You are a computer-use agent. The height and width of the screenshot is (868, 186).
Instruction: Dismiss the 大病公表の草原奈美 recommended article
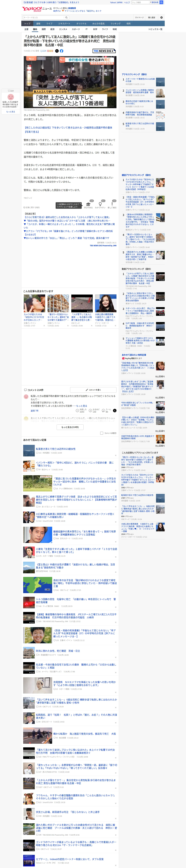(x=115, y=326)
